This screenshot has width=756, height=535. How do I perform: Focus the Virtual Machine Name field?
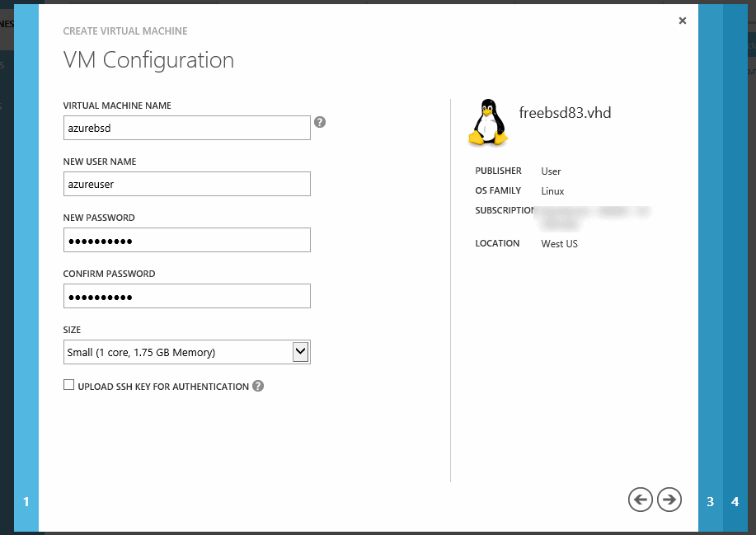(186, 128)
